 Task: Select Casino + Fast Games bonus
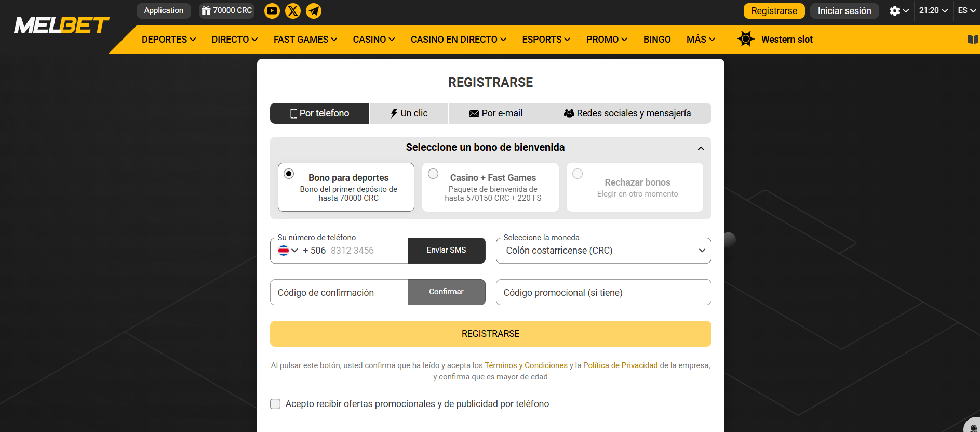click(490, 187)
